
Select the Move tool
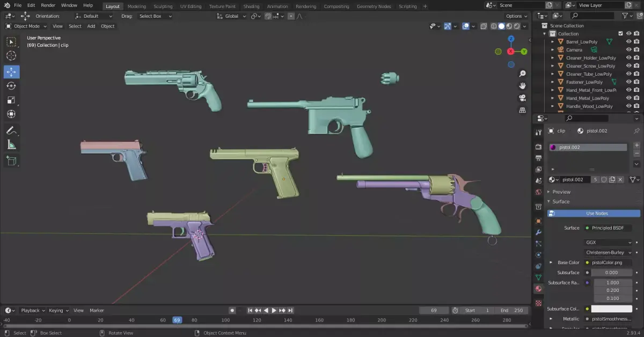[x=11, y=72]
